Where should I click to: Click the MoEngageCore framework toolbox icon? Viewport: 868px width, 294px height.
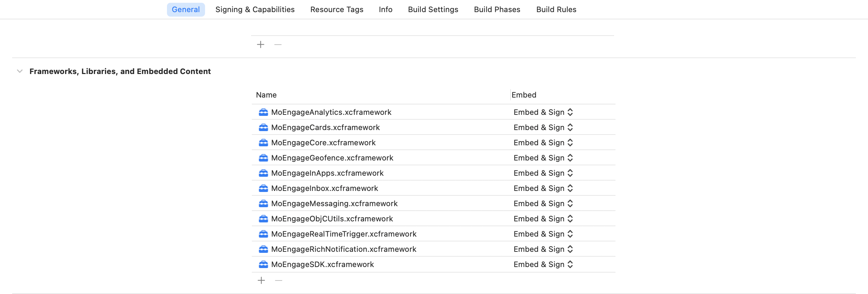[x=263, y=143]
